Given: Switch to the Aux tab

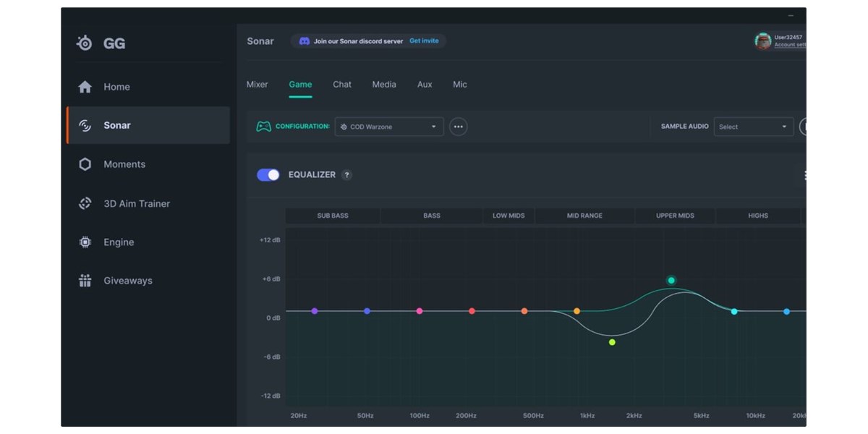Looking at the screenshot, I should (425, 85).
